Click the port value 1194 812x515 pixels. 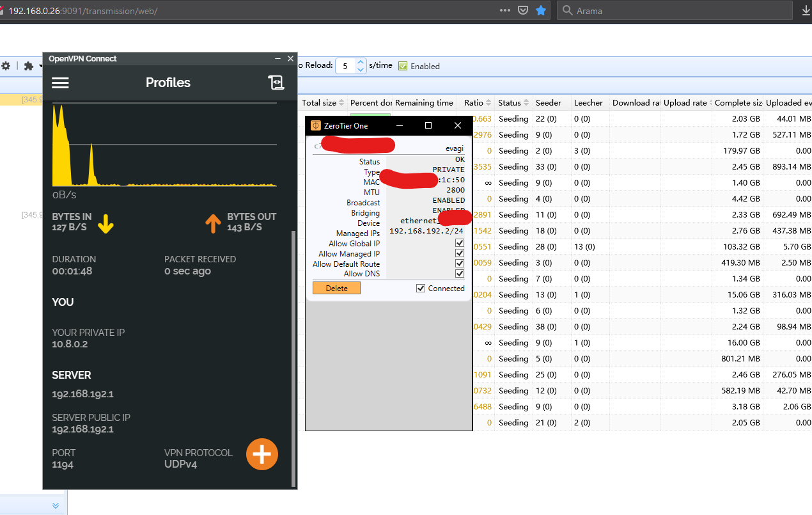click(63, 464)
